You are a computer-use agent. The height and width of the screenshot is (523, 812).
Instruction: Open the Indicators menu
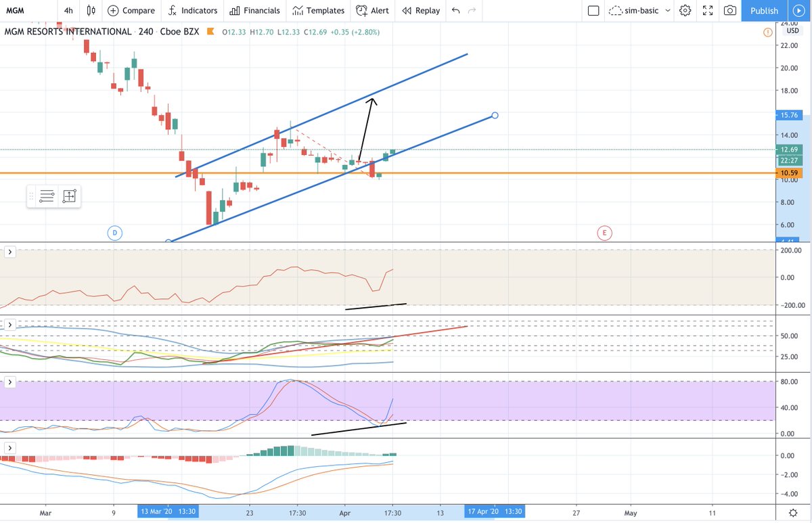point(193,11)
